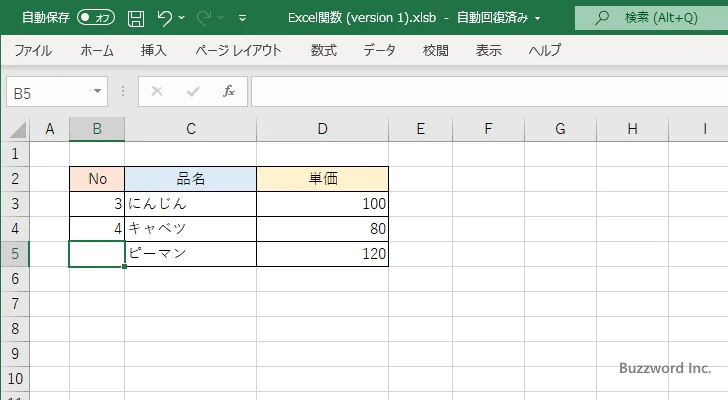Viewport: 728px width, 400px height.
Task: Undo the last action
Action: pos(164,18)
